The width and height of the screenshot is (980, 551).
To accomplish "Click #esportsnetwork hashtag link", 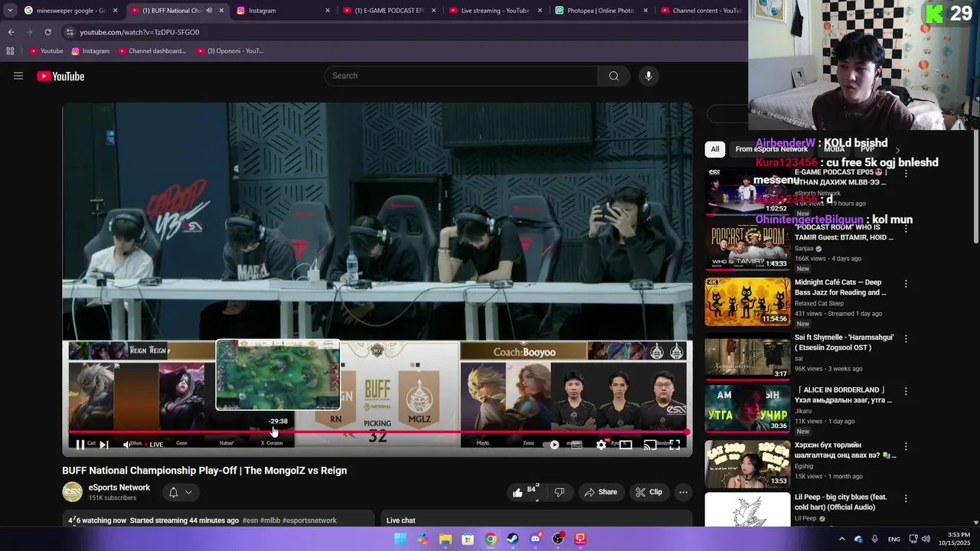I will point(309,520).
